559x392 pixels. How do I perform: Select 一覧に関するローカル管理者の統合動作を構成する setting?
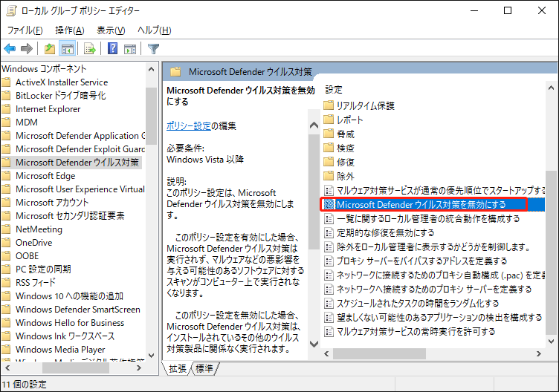click(x=428, y=218)
